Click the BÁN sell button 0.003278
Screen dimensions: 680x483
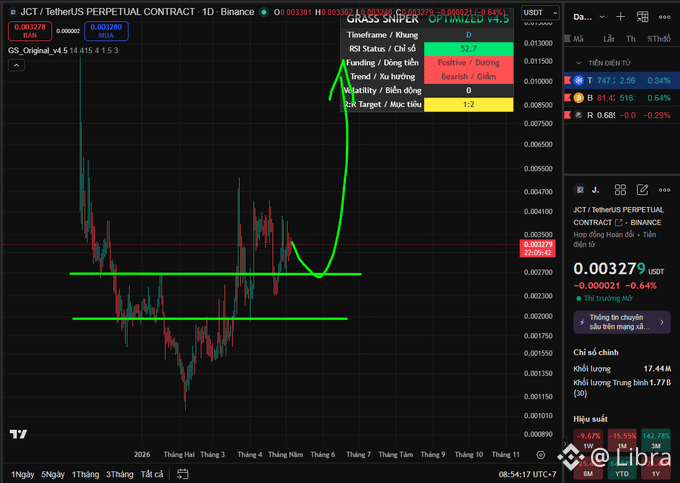30,31
